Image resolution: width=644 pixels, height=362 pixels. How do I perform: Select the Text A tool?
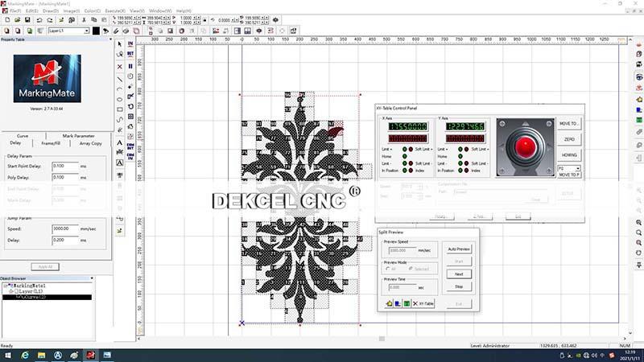(x=119, y=142)
